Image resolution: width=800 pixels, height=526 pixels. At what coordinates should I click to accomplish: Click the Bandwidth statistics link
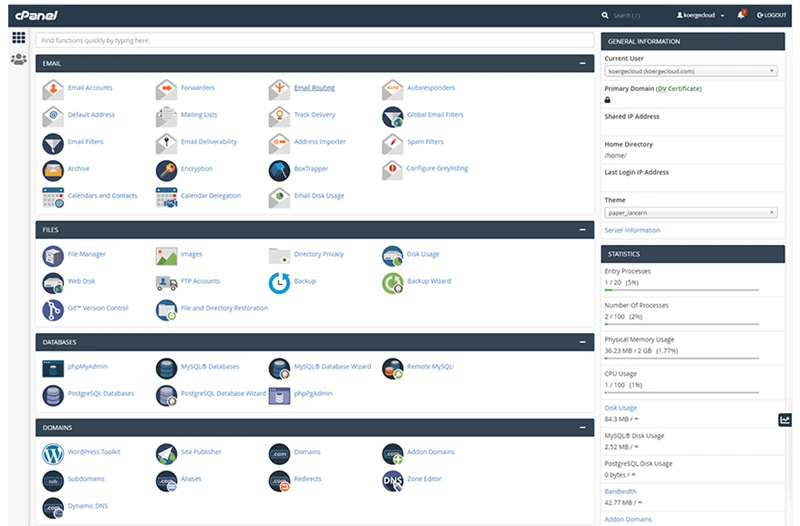point(620,491)
